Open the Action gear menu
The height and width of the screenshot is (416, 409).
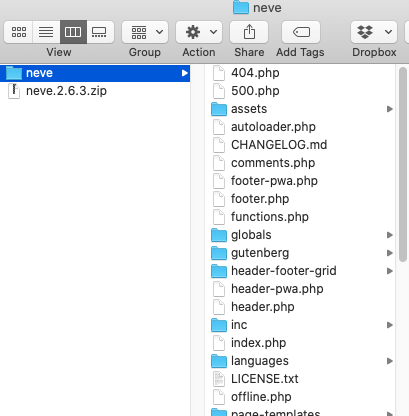(199, 32)
